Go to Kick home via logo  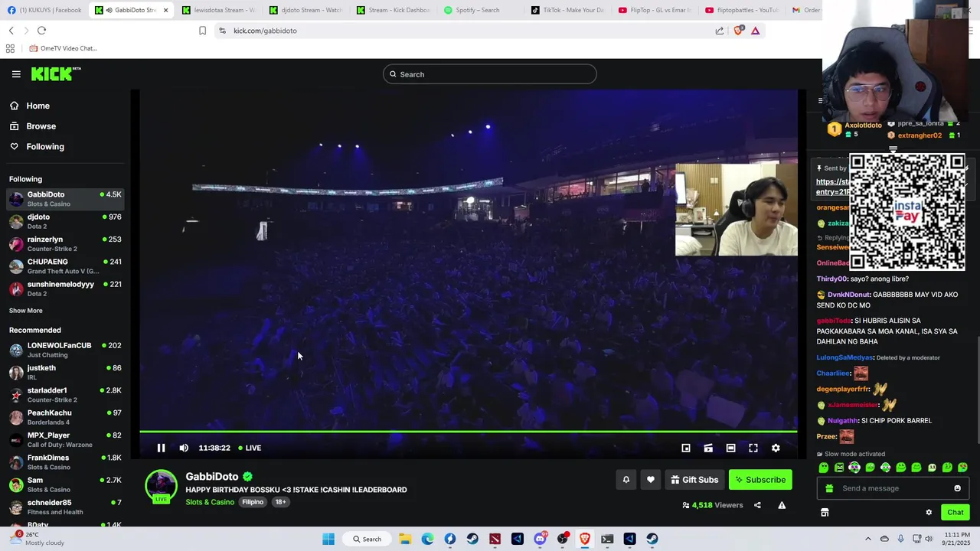tap(55, 73)
